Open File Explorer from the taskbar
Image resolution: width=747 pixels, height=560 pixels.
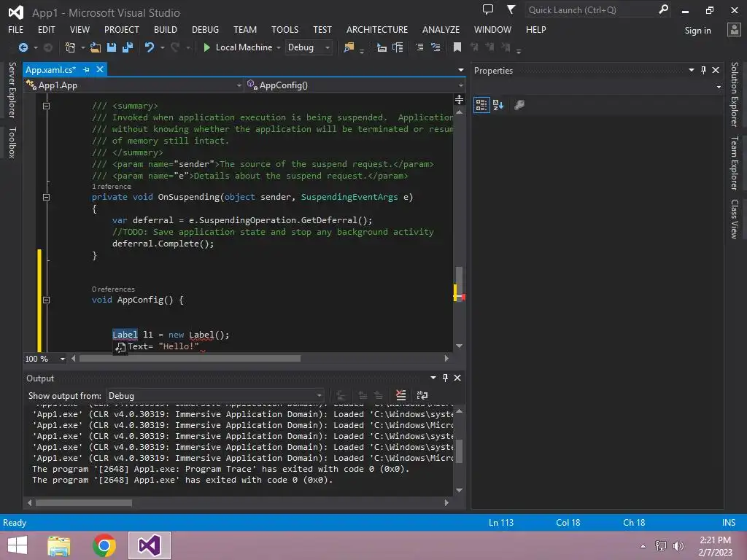point(58,545)
